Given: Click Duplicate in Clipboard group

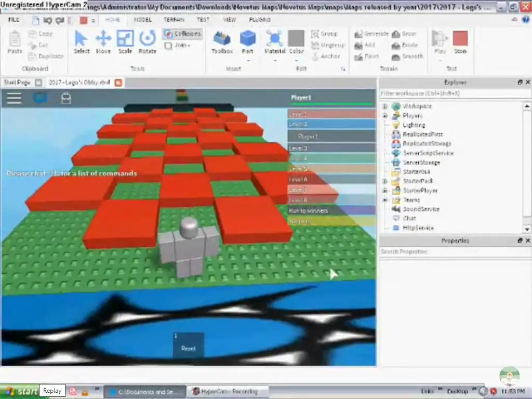Looking at the screenshot, I should point(46,56).
